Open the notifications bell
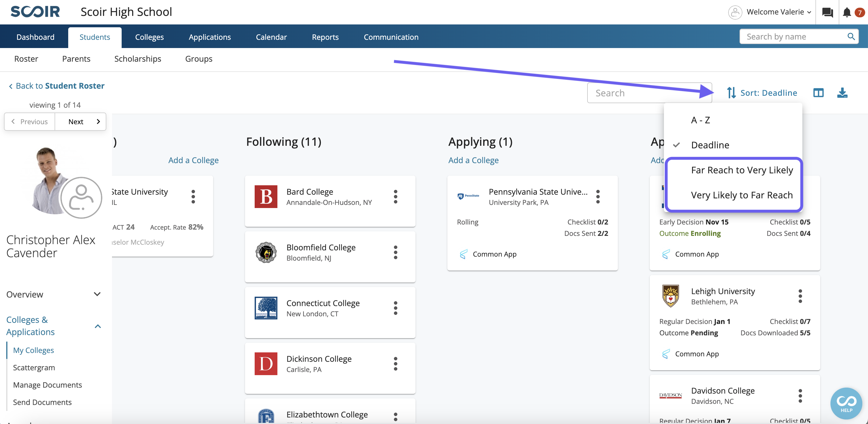The width and height of the screenshot is (868, 424). click(847, 13)
